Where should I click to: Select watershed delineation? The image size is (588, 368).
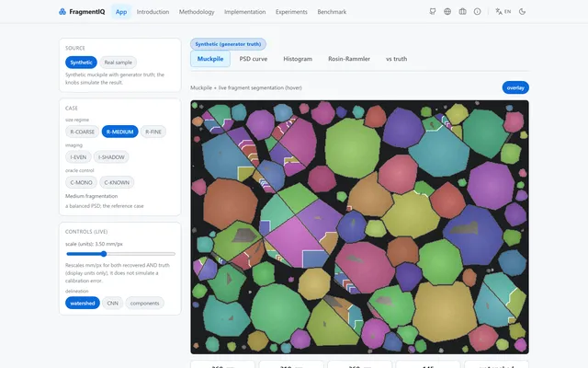tap(83, 303)
